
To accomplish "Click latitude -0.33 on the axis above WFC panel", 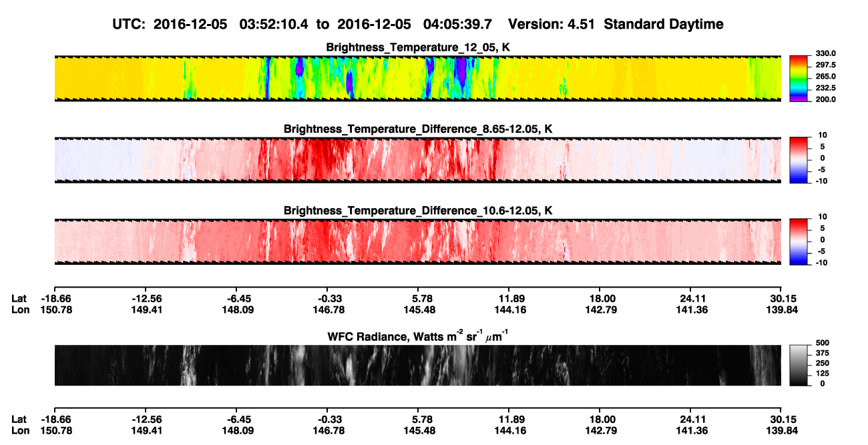I will pos(329,299).
